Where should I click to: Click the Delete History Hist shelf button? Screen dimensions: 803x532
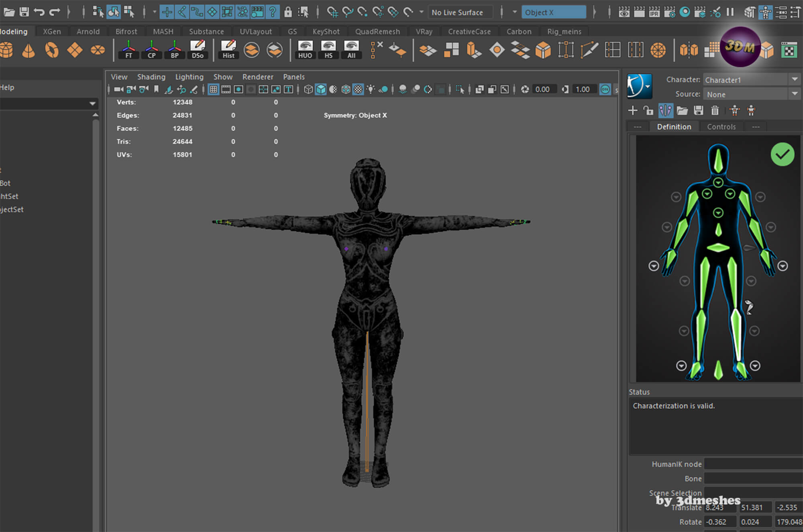(x=228, y=50)
